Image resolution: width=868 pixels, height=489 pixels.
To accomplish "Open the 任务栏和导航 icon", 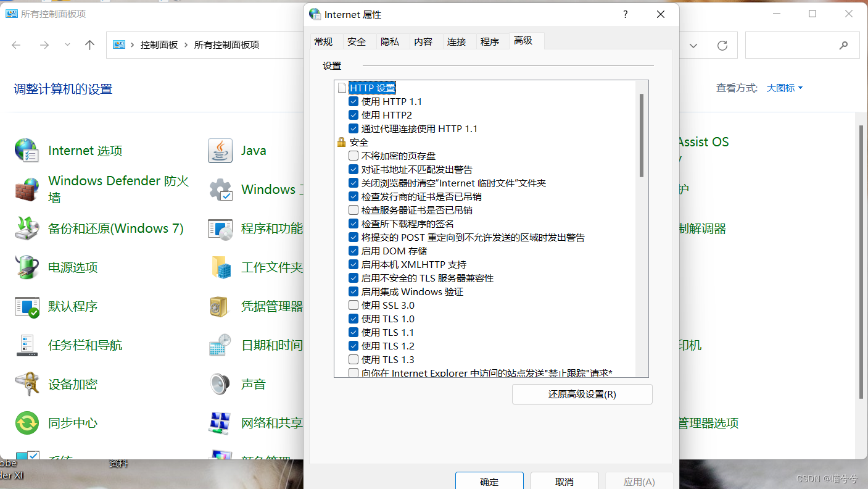I will pyautogui.click(x=27, y=345).
